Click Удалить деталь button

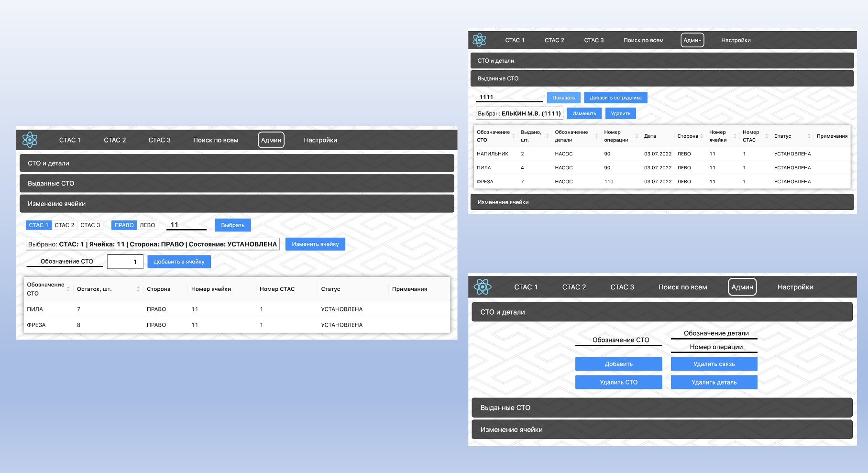714,382
